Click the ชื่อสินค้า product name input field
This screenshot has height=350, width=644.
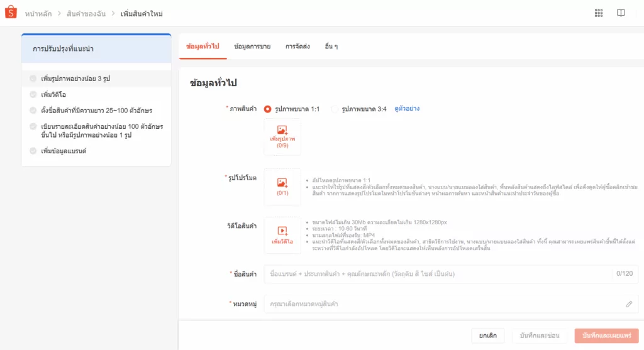click(x=437, y=274)
